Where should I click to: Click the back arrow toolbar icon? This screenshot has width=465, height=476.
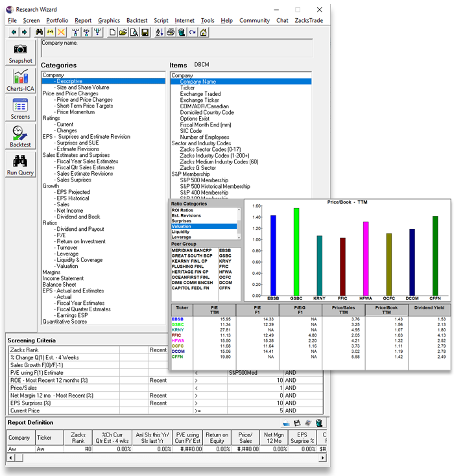point(14,32)
